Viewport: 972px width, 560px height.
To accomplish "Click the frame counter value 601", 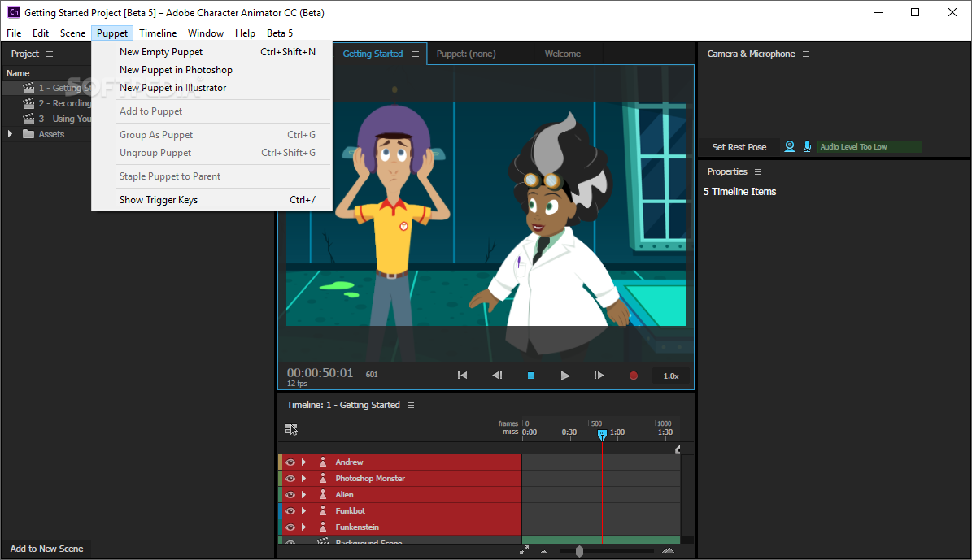I will (372, 374).
